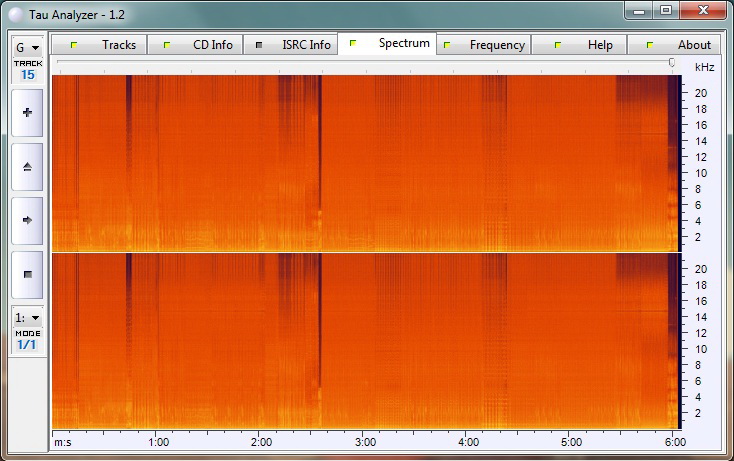Open the ISRC Info tab
Viewport: 734px width, 461px height.
(291, 45)
